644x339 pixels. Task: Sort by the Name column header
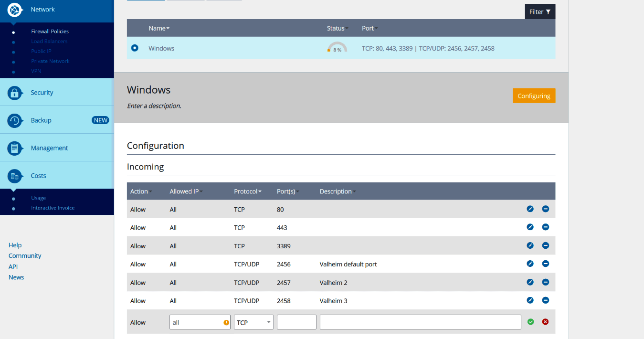(158, 28)
